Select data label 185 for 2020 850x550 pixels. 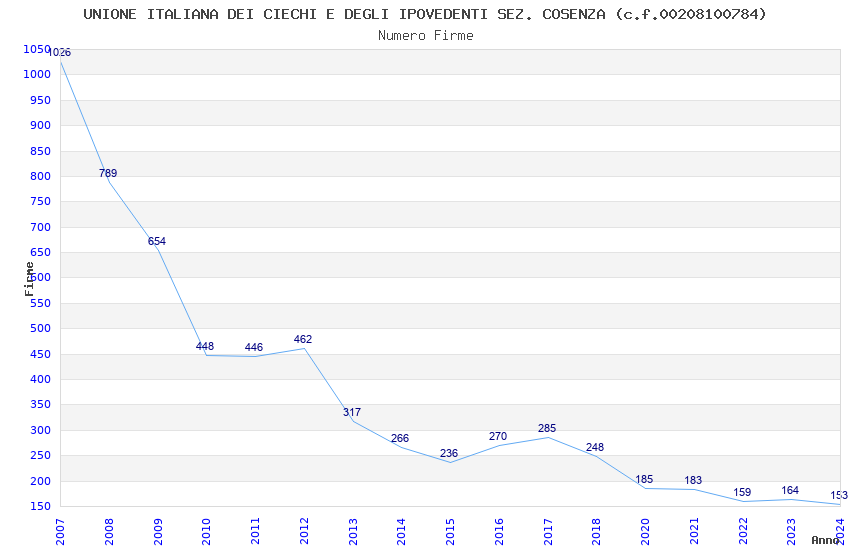point(644,479)
